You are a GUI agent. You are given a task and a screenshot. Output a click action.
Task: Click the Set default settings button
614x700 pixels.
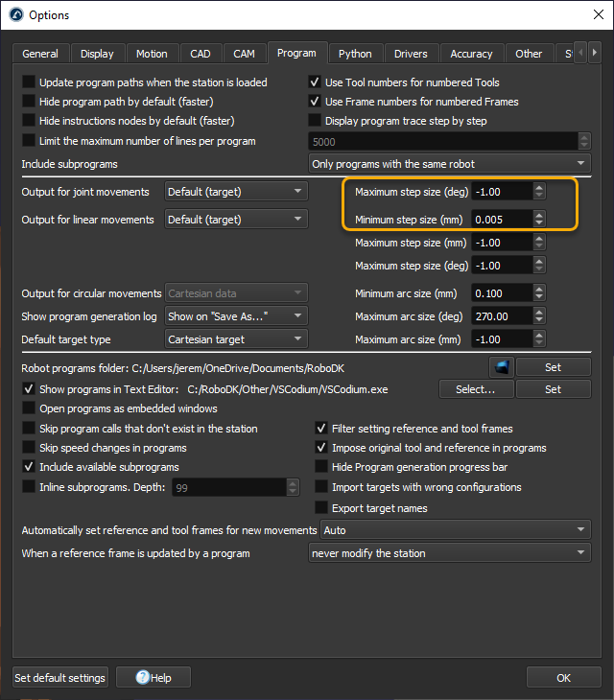pos(59,678)
